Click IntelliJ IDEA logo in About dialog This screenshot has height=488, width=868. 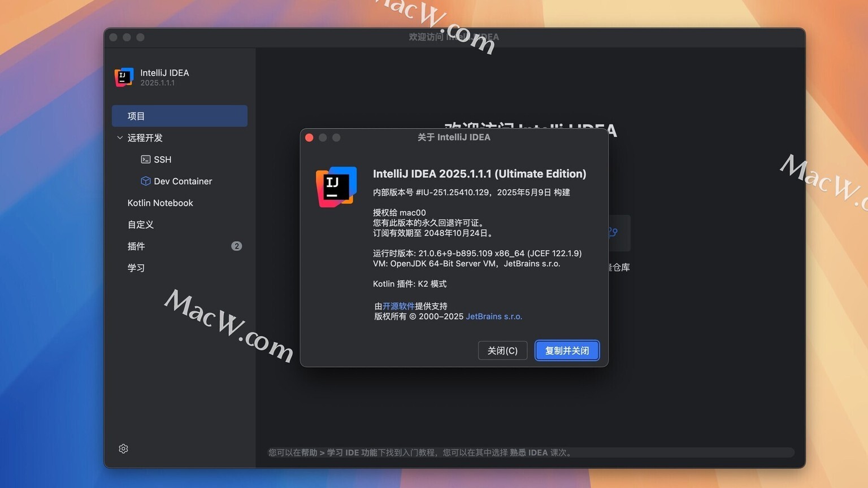(336, 187)
